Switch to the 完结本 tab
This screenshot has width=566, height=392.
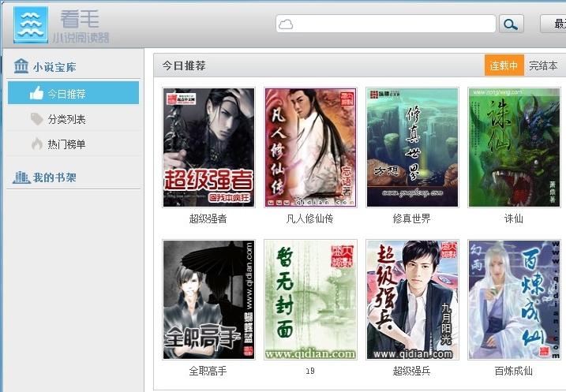pyautogui.click(x=543, y=65)
